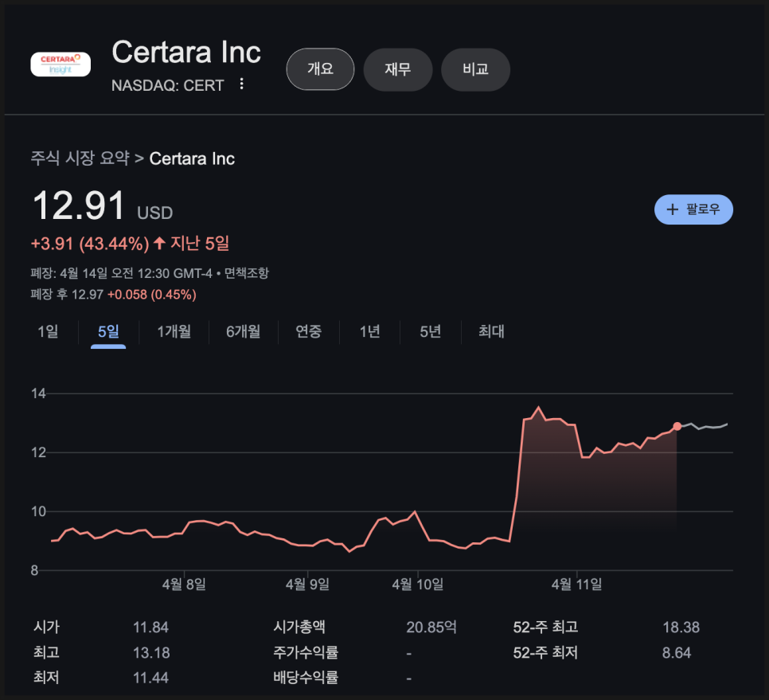Click the +3.91 (43.44%) change text
The height and width of the screenshot is (700, 769).
[90, 244]
